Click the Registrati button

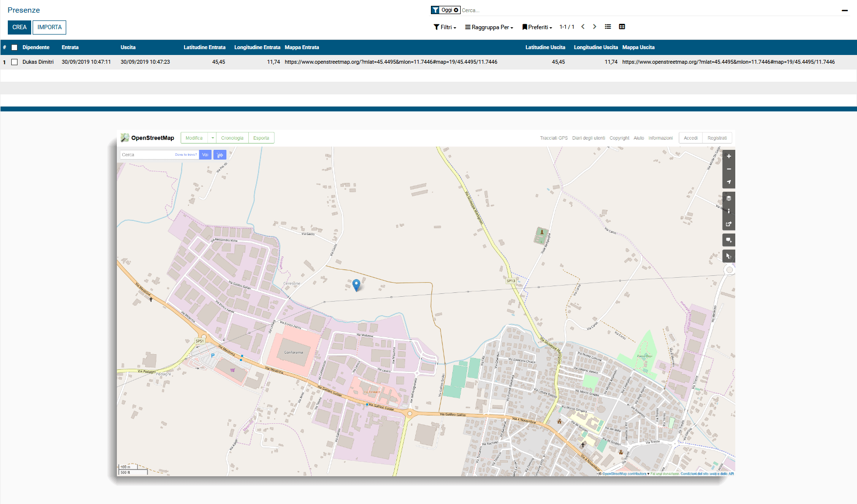[x=717, y=138]
